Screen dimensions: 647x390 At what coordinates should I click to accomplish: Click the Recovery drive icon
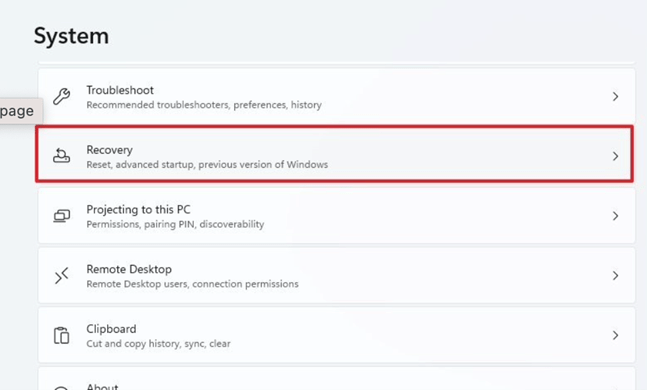(61, 156)
